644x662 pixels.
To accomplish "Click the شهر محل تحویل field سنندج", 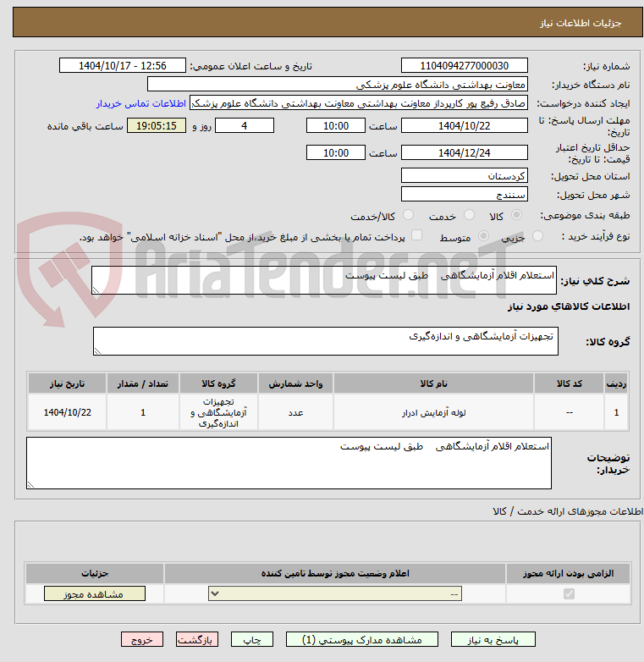I will coord(465,194).
